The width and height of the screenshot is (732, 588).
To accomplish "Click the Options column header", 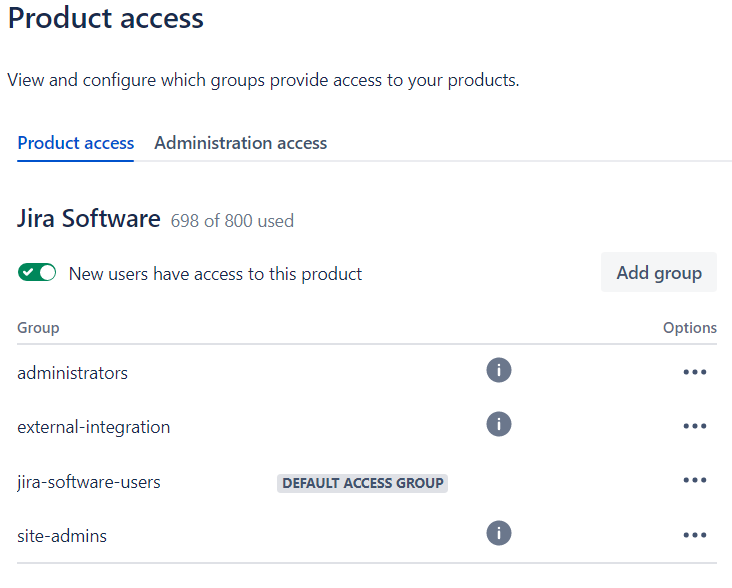I will click(x=690, y=328).
